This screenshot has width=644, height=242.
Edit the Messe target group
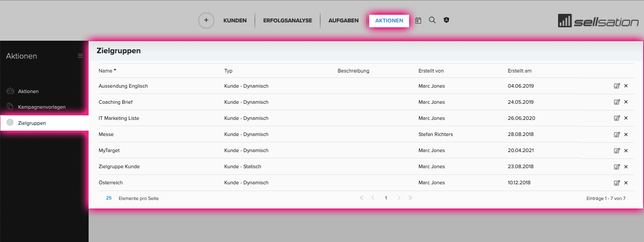pos(617,134)
